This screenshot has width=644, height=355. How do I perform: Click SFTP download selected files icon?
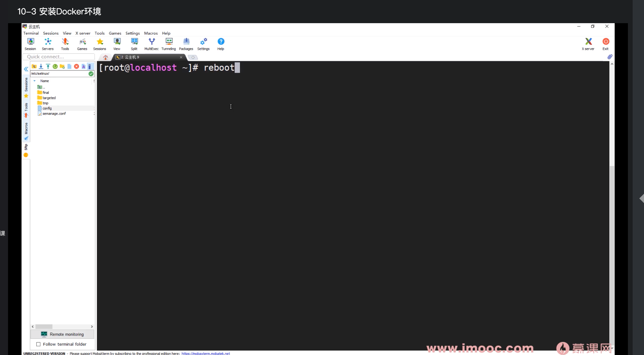click(x=41, y=66)
